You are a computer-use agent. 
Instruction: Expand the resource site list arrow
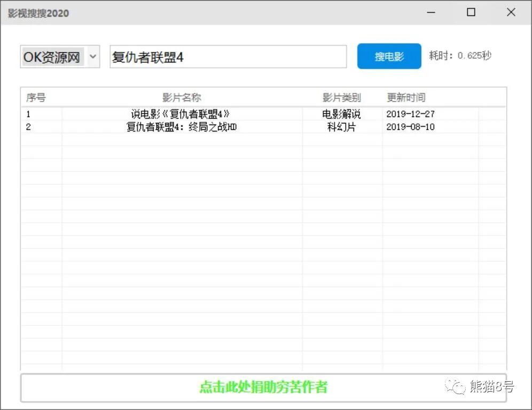click(x=93, y=56)
